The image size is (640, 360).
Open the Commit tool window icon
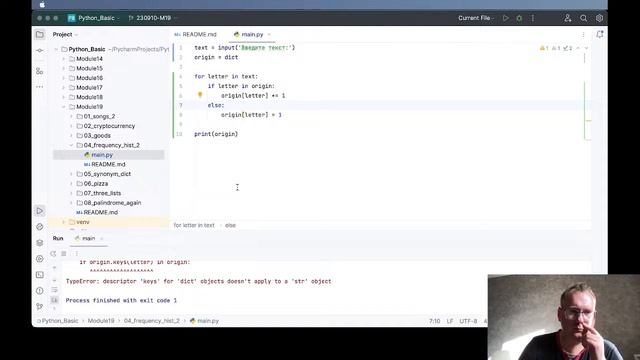[40, 51]
